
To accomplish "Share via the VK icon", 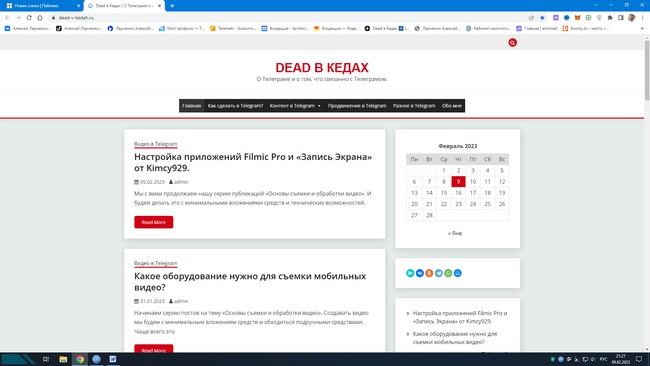I will tap(420, 273).
